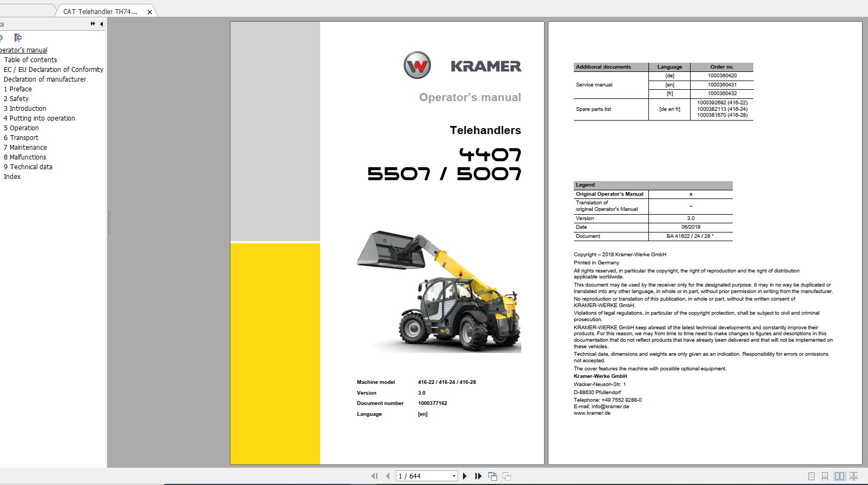Viewport: 868px width, 485px height.
Task: Click document value BA 41622 / 24 / 28
Action: 690,236
